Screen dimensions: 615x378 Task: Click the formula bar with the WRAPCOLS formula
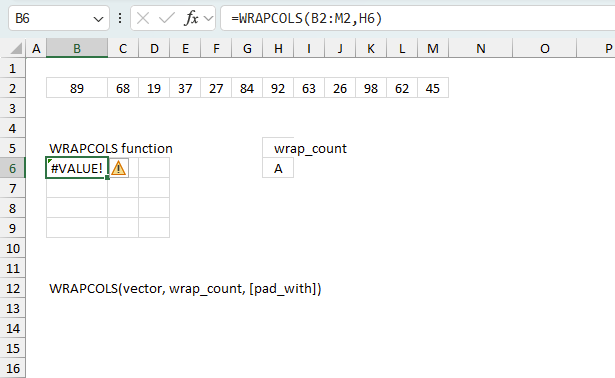(x=418, y=18)
